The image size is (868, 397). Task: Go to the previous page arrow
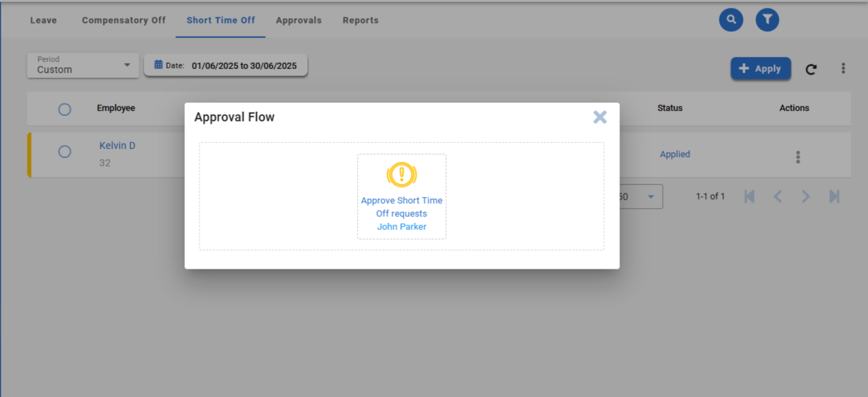coord(778,197)
